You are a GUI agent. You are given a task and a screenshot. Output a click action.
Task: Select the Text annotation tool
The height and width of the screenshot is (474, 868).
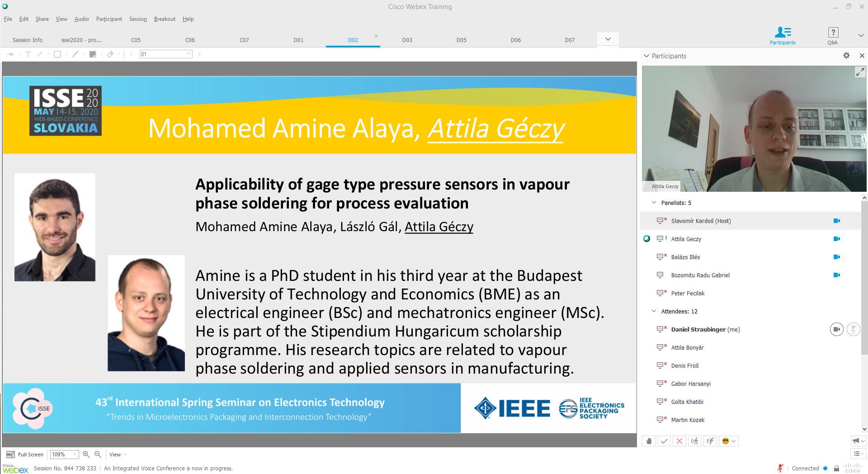pos(28,54)
